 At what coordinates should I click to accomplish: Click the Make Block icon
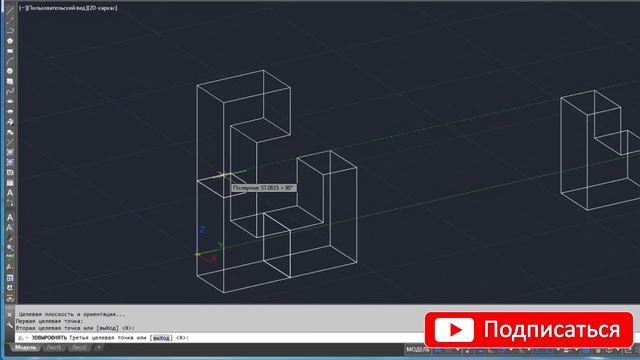tap(10, 132)
